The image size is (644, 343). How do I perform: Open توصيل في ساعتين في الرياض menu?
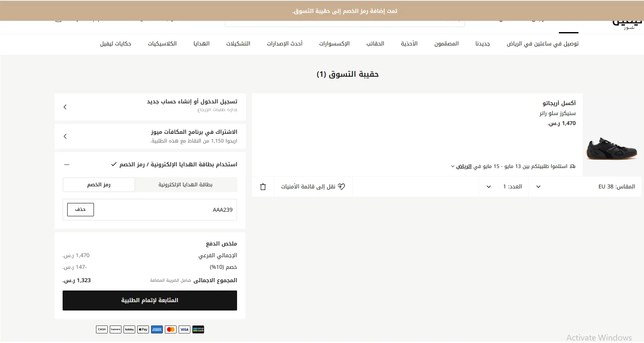(x=543, y=44)
